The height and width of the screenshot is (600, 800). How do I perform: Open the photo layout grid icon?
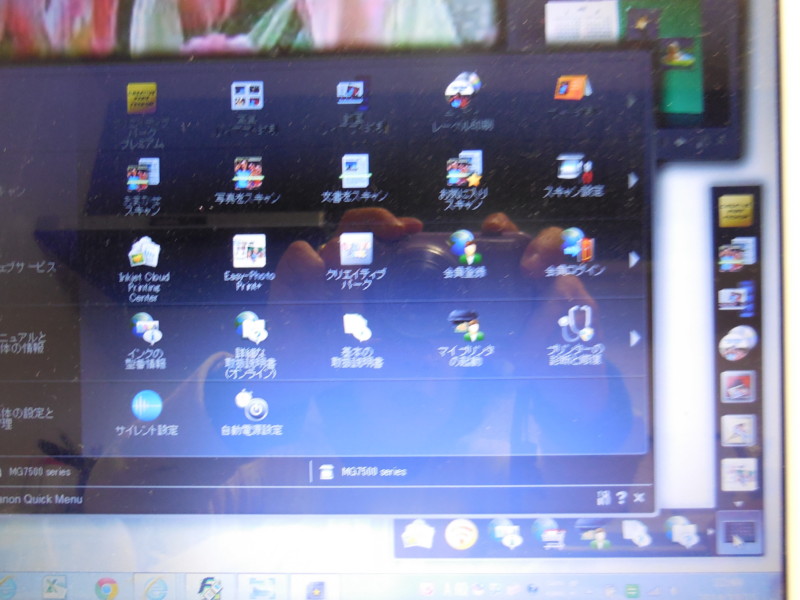pos(247,95)
